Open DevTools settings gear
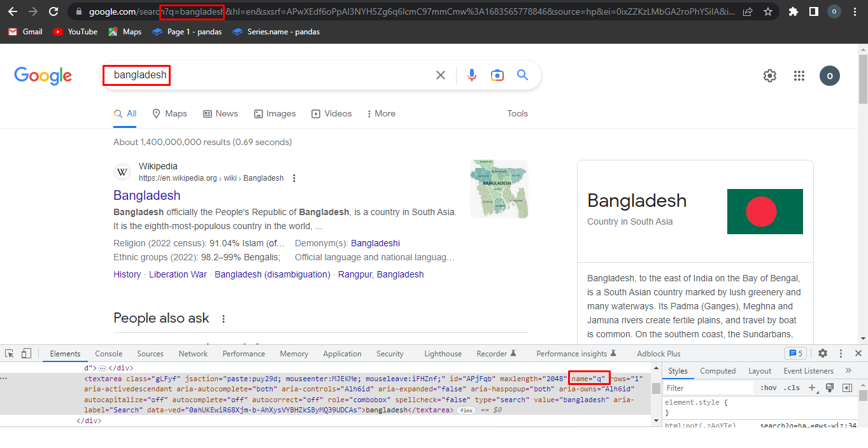This screenshot has width=868, height=448. point(823,353)
